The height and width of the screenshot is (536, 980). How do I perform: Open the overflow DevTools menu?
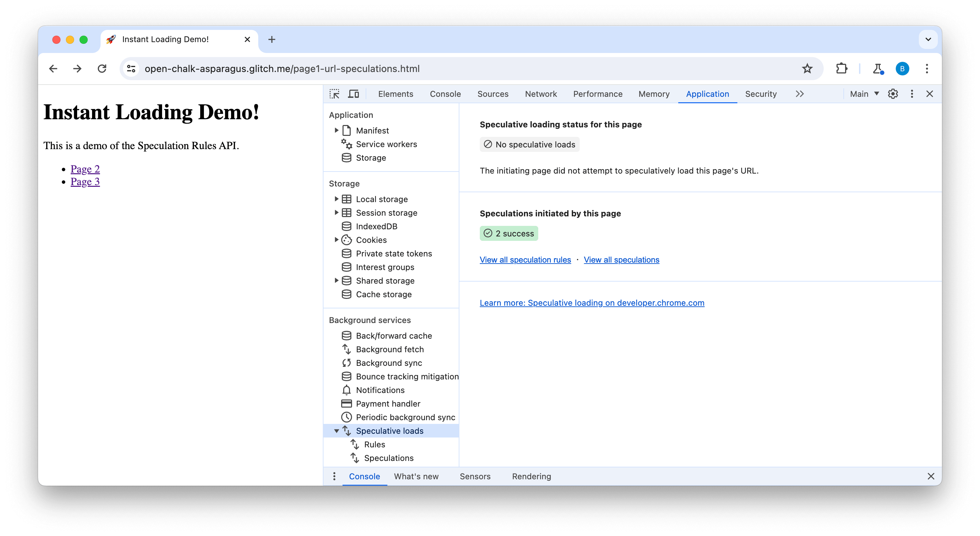coord(799,94)
